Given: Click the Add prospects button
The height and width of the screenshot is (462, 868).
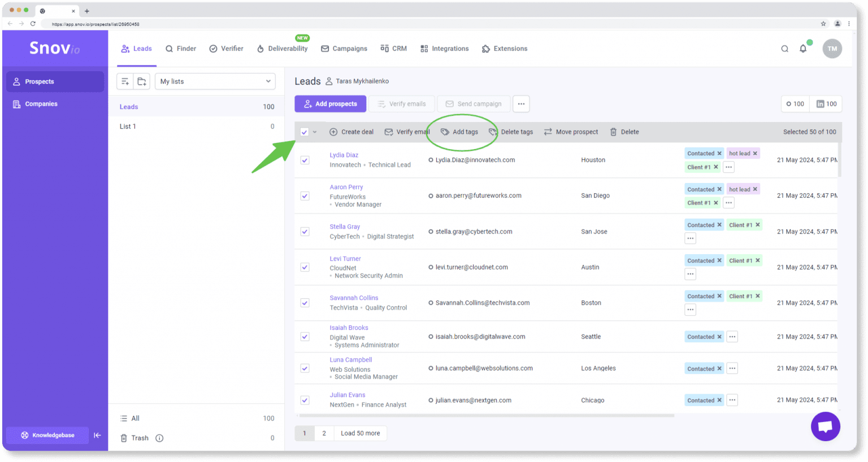Looking at the screenshot, I should pos(330,103).
